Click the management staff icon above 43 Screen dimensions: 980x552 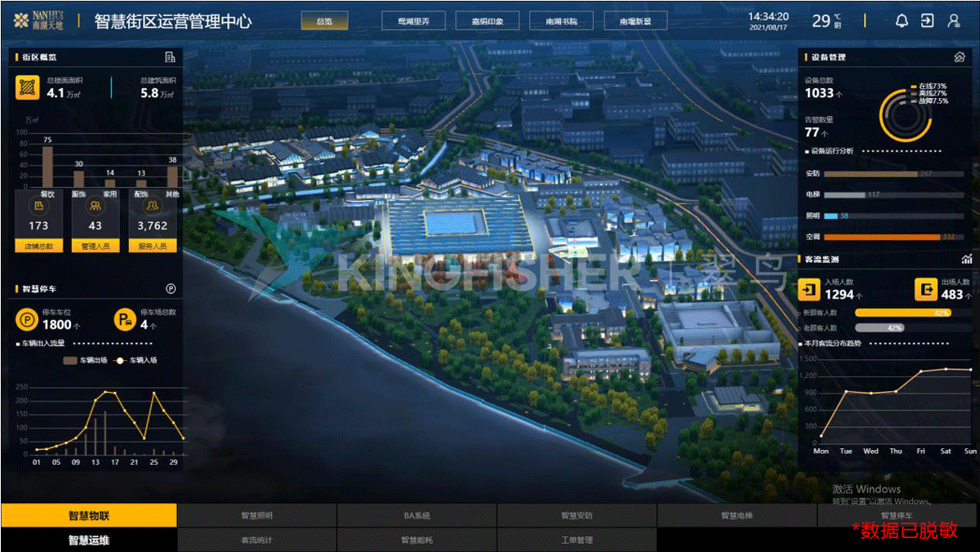pos(96,207)
